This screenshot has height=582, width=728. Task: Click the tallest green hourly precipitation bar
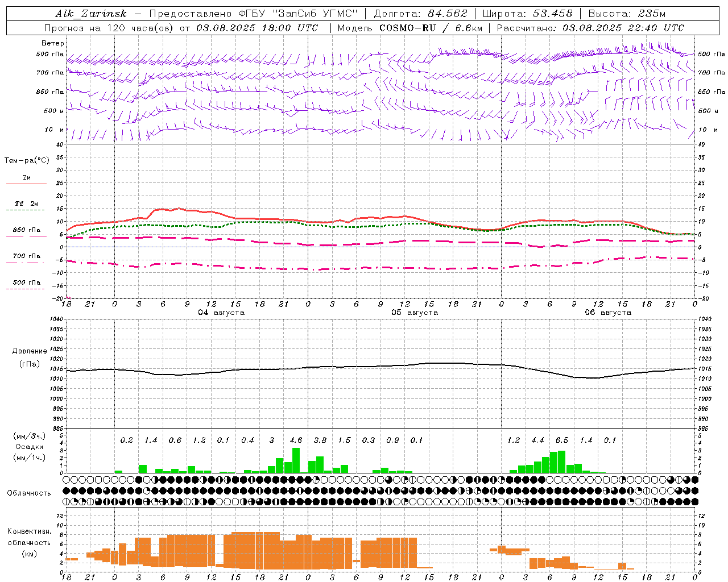pyautogui.click(x=296, y=460)
